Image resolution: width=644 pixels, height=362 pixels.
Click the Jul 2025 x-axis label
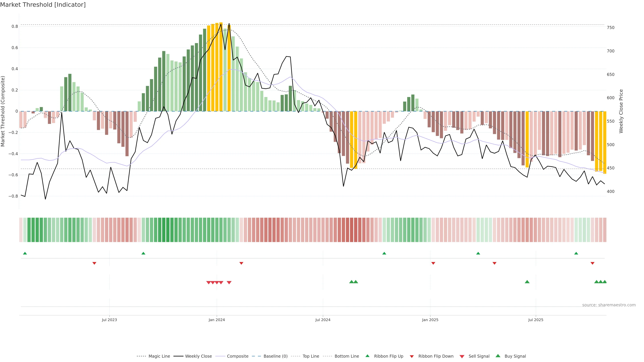pyautogui.click(x=536, y=320)
